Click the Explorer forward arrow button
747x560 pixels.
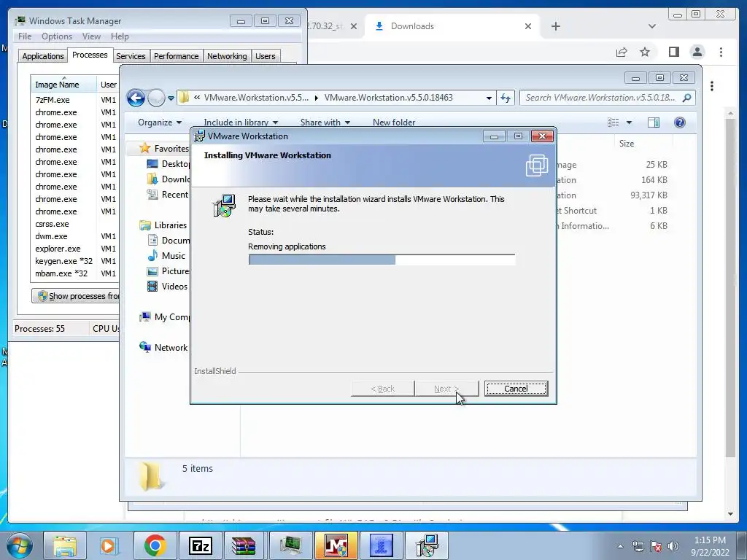156,98
